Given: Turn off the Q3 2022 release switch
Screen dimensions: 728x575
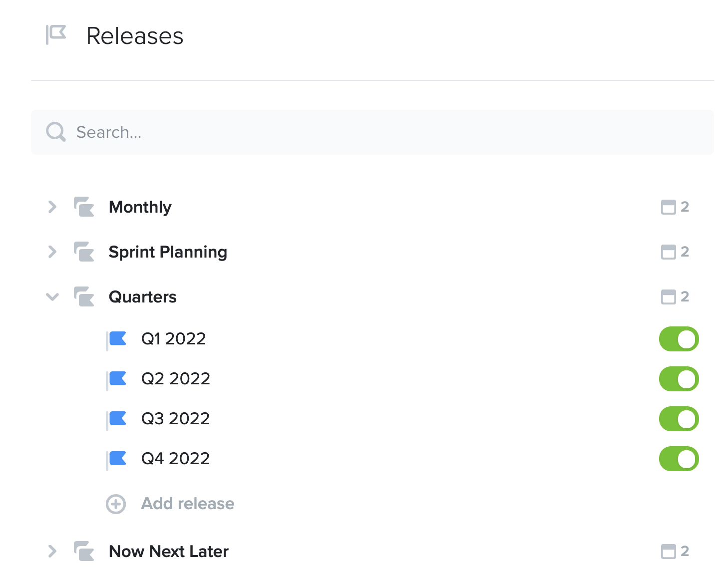Looking at the screenshot, I should coord(679,419).
